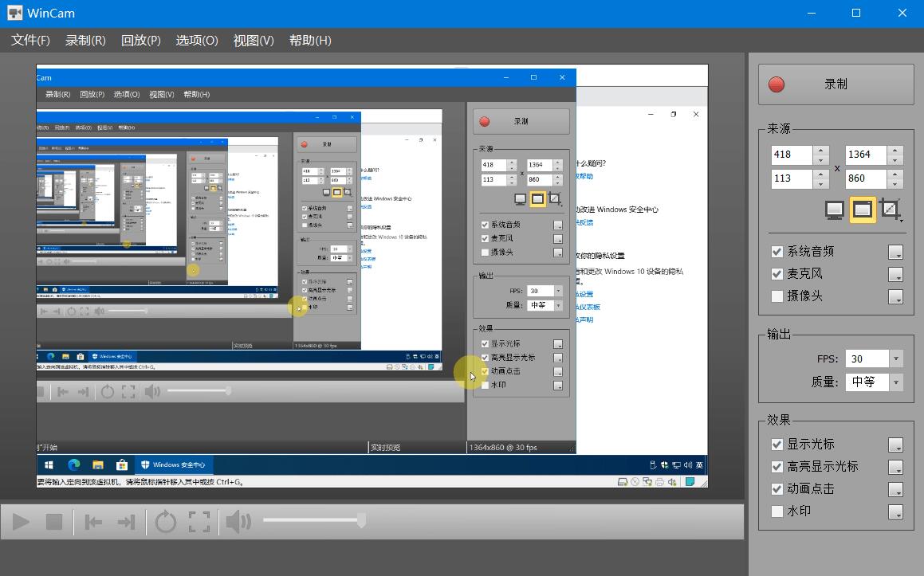Click the red 录制 record button

click(836, 84)
